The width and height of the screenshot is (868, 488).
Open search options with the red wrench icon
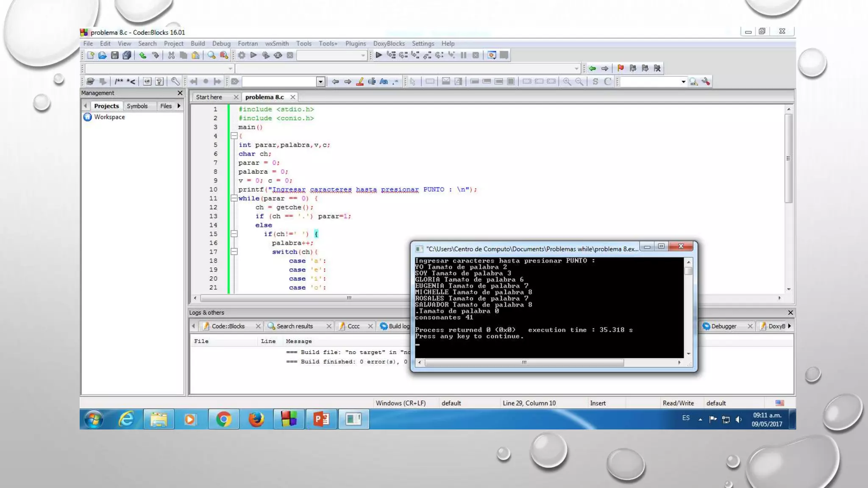point(706,81)
